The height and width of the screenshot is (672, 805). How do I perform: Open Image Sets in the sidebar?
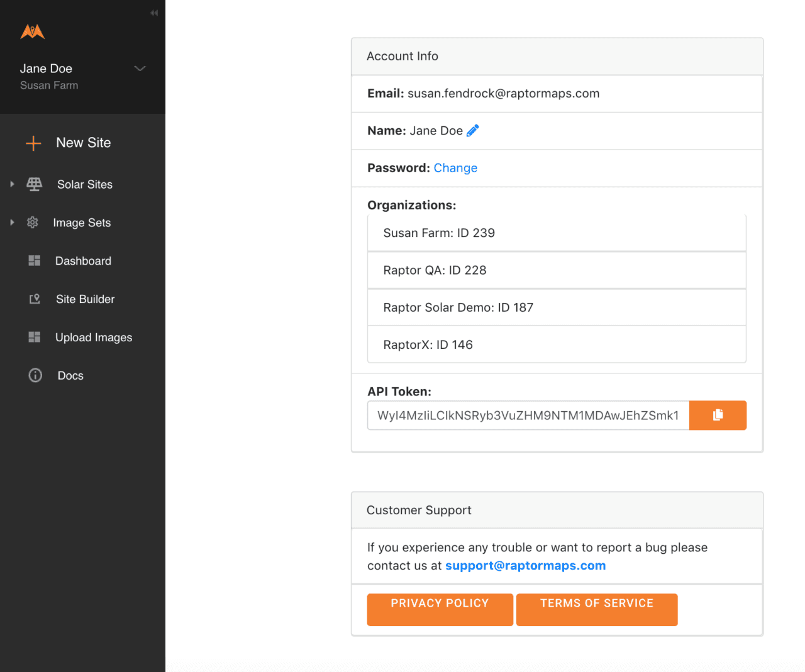tap(83, 223)
